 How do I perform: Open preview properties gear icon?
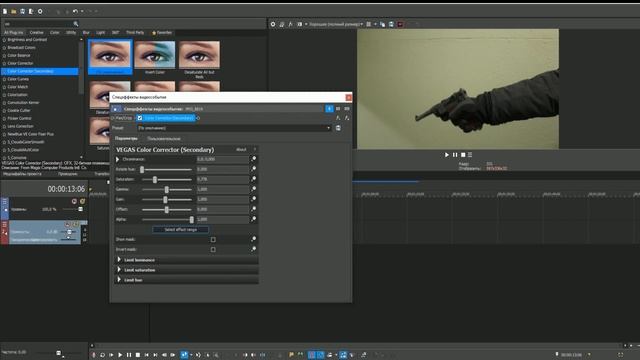click(x=273, y=24)
